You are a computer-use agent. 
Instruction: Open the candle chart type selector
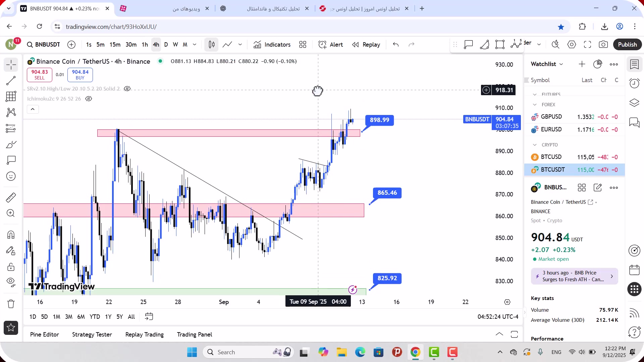point(211,45)
